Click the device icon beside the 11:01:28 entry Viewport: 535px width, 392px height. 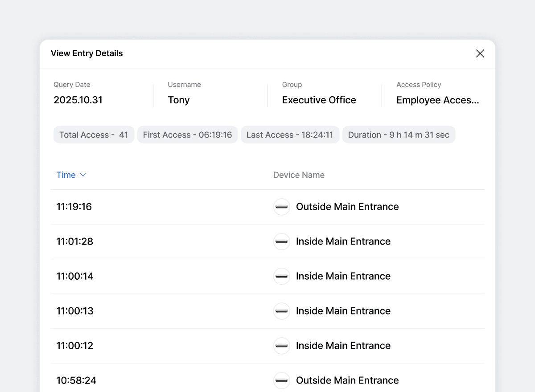[x=281, y=241]
